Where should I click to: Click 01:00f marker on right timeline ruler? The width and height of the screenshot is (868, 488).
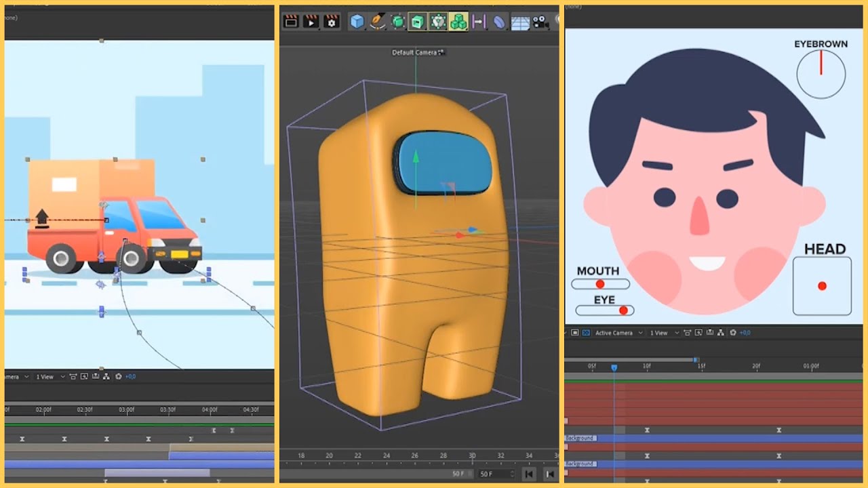pyautogui.click(x=811, y=366)
